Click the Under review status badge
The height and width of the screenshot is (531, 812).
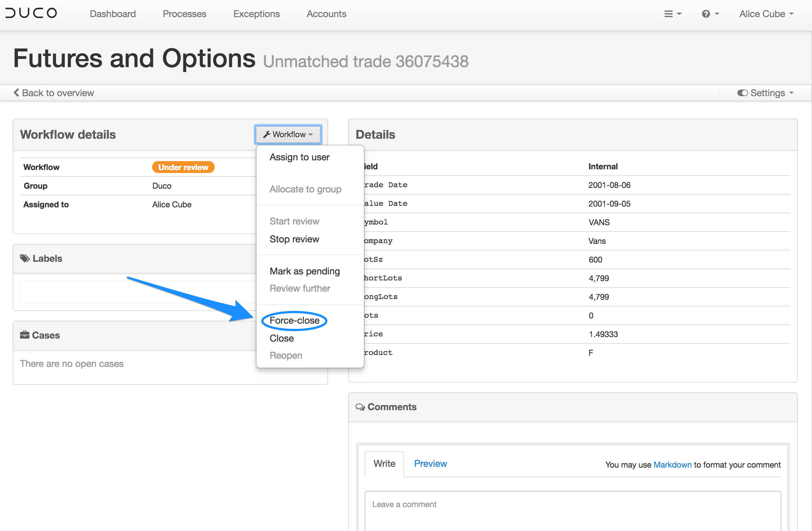coord(183,167)
